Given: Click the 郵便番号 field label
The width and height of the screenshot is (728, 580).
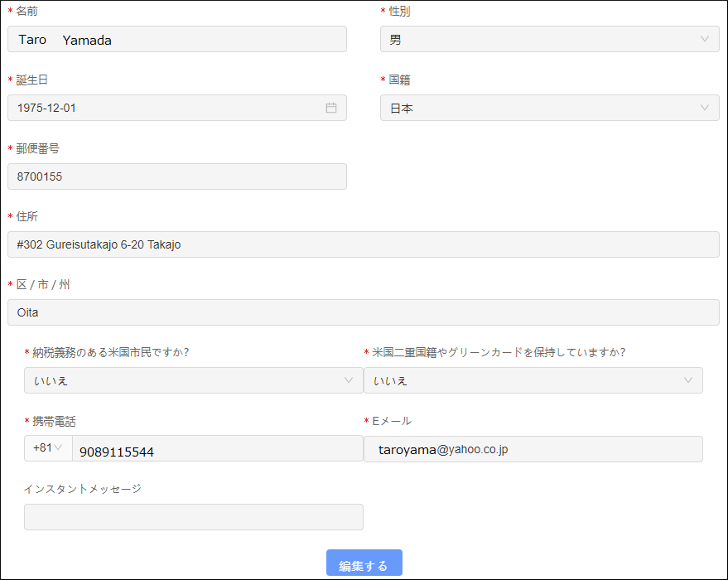Looking at the screenshot, I should pyautogui.click(x=38, y=148).
